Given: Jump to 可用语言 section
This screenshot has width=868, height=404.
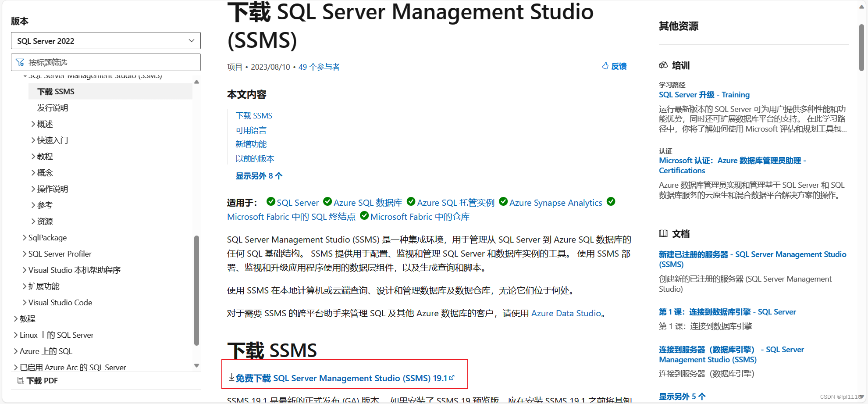Looking at the screenshot, I should click(x=251, y=130).
